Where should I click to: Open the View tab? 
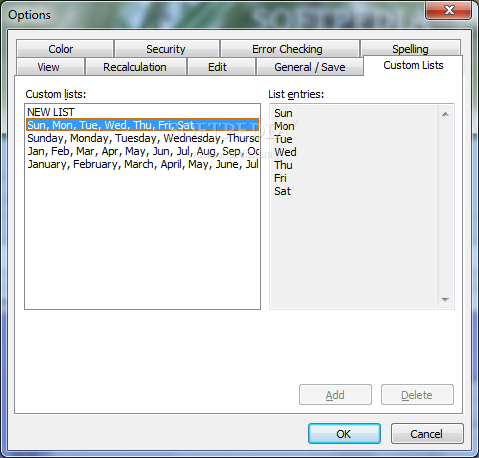point(50,67)
